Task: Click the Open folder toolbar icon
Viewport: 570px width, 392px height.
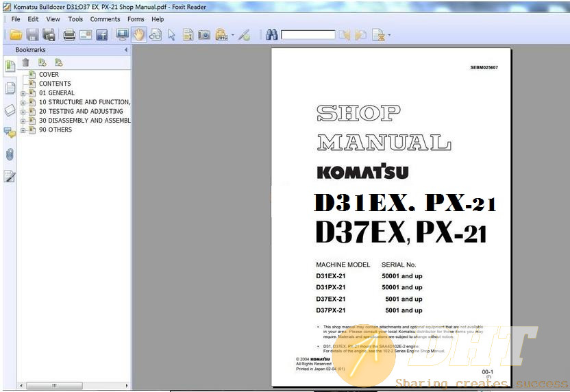Action: point(16,35)
